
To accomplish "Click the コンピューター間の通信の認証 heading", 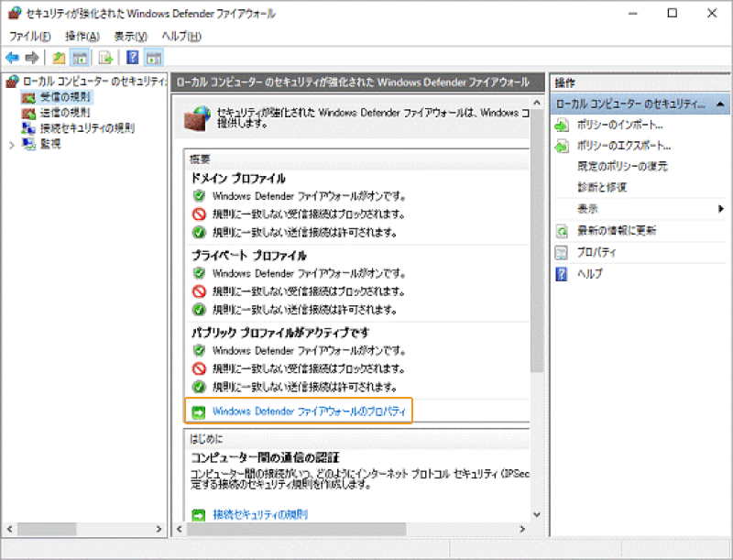I will (265, 457).
